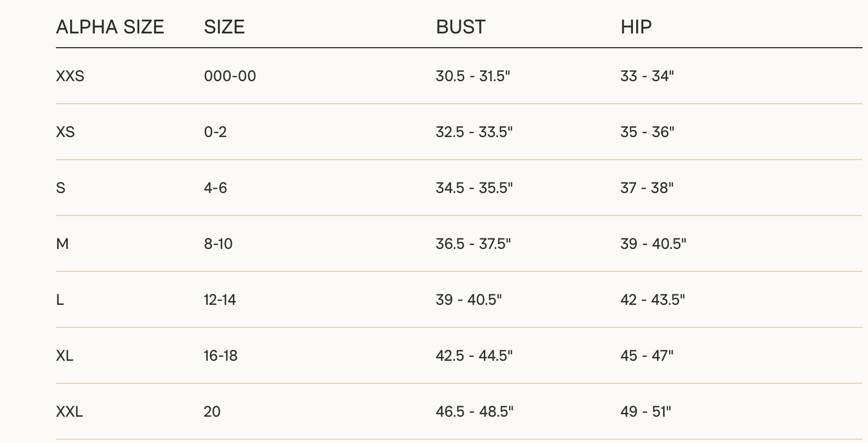This screenshot has width=868, height=443.
Task: Select the M alpha size cell
Action: click(62, 243)
